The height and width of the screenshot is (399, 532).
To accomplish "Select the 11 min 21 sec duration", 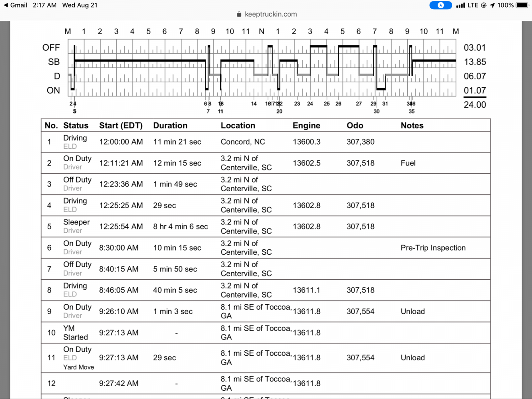I will (177, 142).
